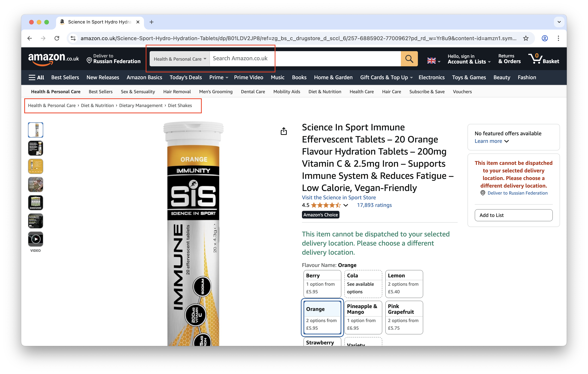
Task: Click the orange search magnifier button
Action: [409, 59]
